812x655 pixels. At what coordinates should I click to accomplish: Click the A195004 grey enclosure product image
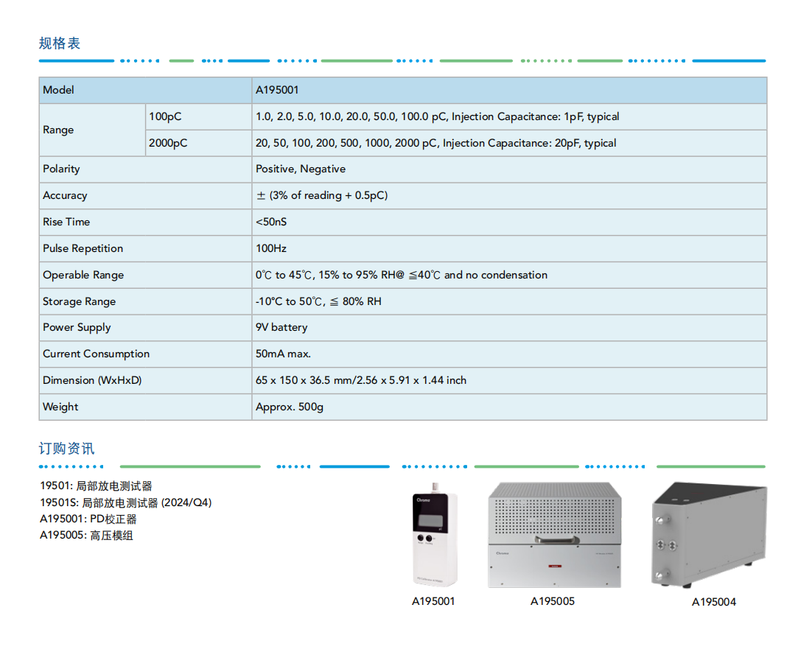708,536
